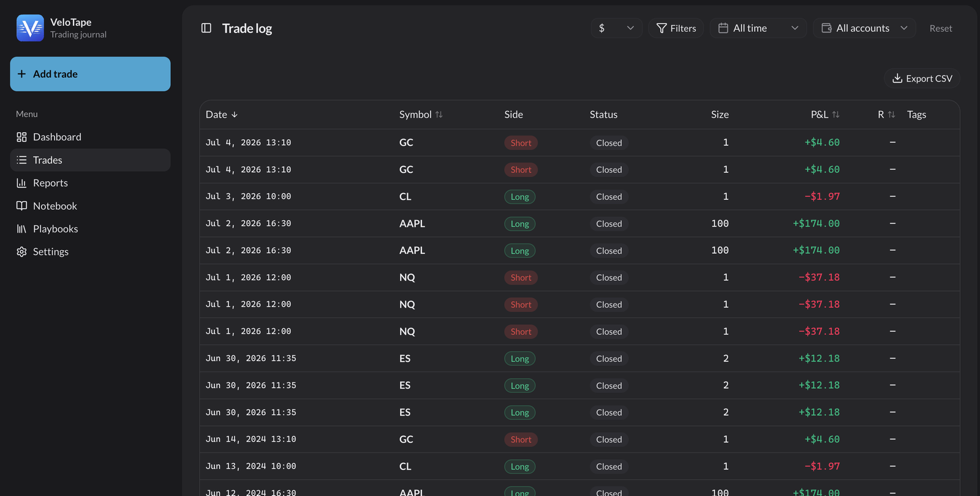Open the currency $ dropdown
The width and height of the screenshot is (980, 496).
(616, 28)
